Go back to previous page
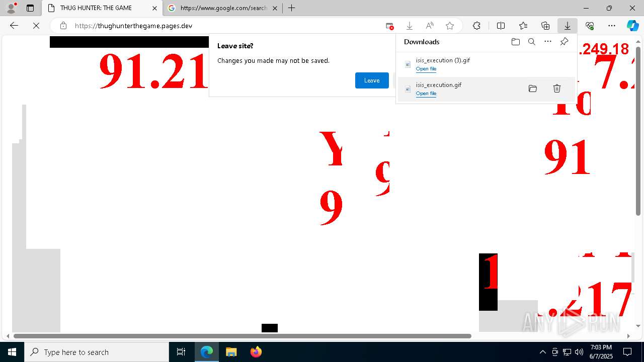Screen dimensions: 644x362 14,26
